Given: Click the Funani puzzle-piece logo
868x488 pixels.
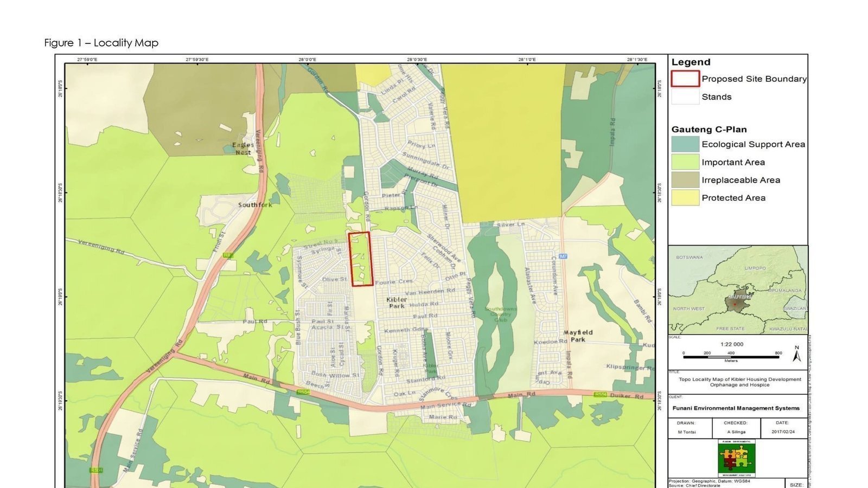Looking at the screenshot, I should (736, 458).
